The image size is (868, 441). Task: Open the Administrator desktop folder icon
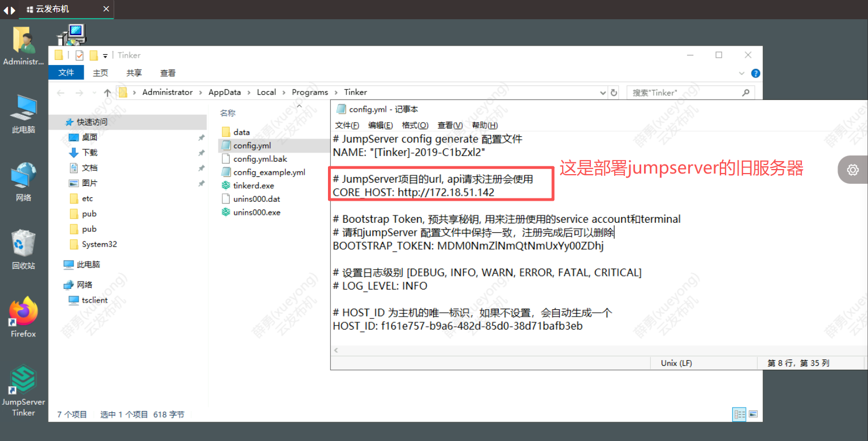[x=23, y=45]
